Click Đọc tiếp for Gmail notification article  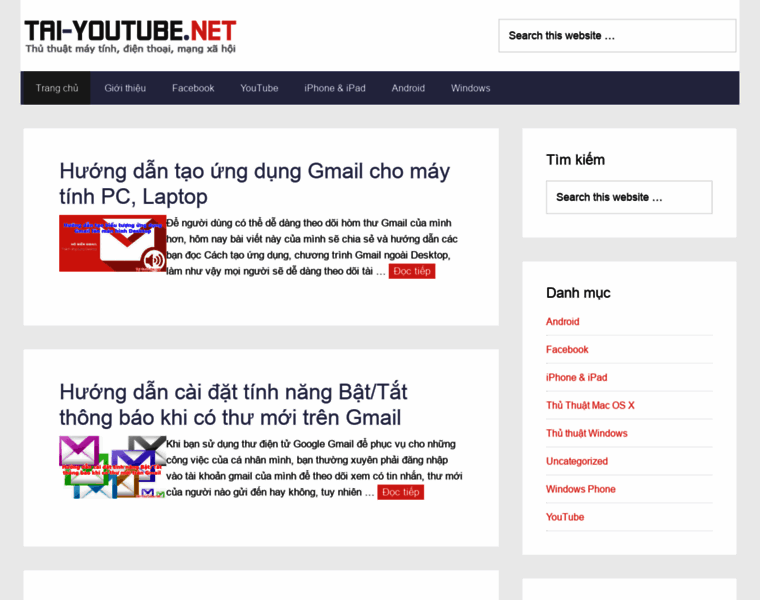pos(400,492)
